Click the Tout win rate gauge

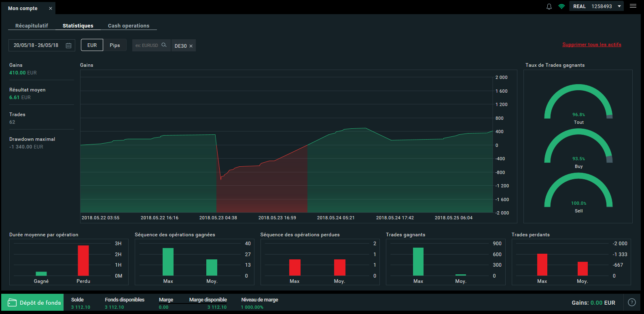click(x=578, y=103)
